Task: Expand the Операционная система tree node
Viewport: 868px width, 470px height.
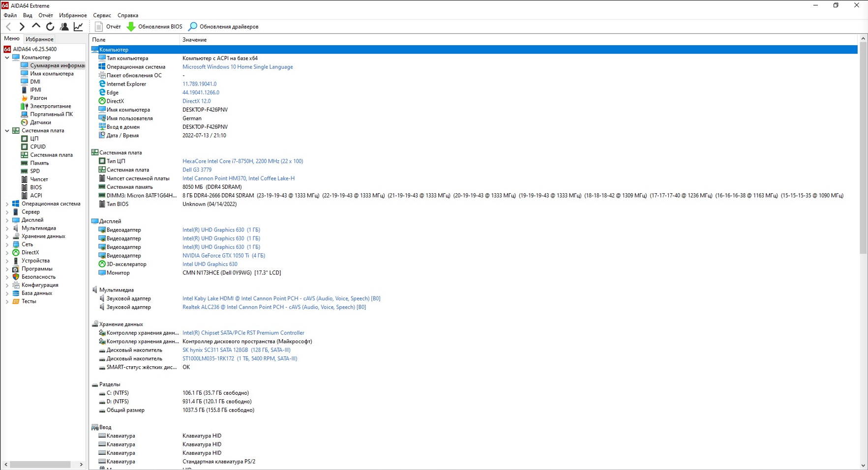Action: pos(7,204)
